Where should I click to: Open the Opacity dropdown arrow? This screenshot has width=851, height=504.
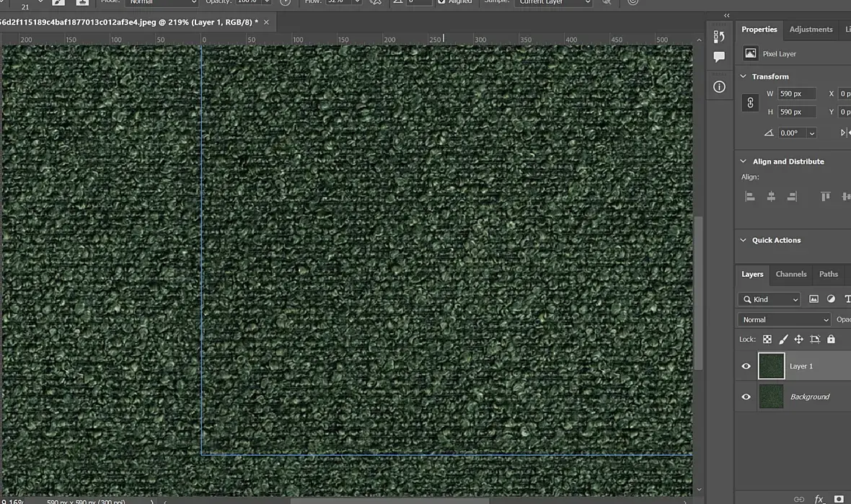pos(267,2)
